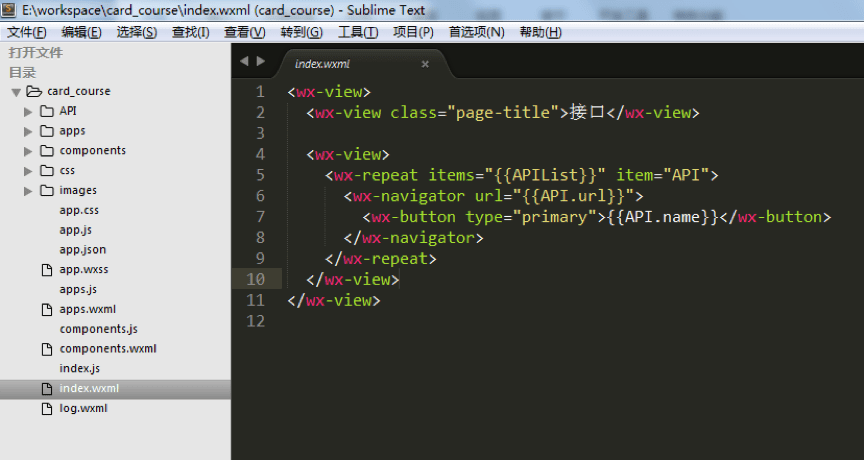Open app.json in the sidebar
The width and height of the screenshot is (864, 460).
point(83,250)
